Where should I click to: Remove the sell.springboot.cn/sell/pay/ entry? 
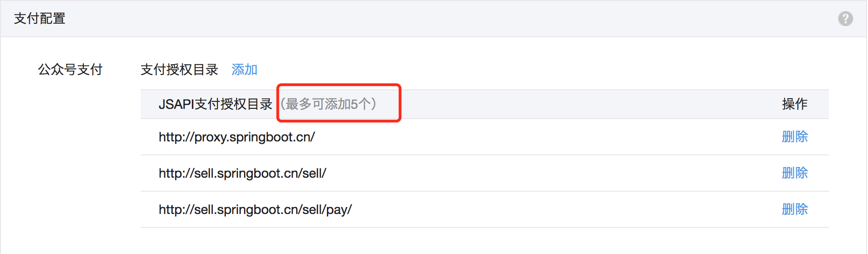[795, 209]
